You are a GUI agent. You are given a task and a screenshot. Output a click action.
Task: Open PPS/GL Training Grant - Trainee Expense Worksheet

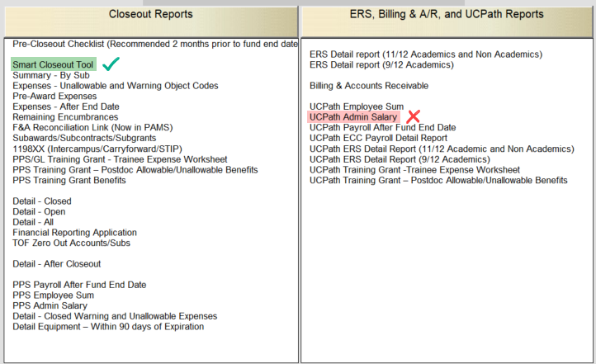(x=120, y=159)
